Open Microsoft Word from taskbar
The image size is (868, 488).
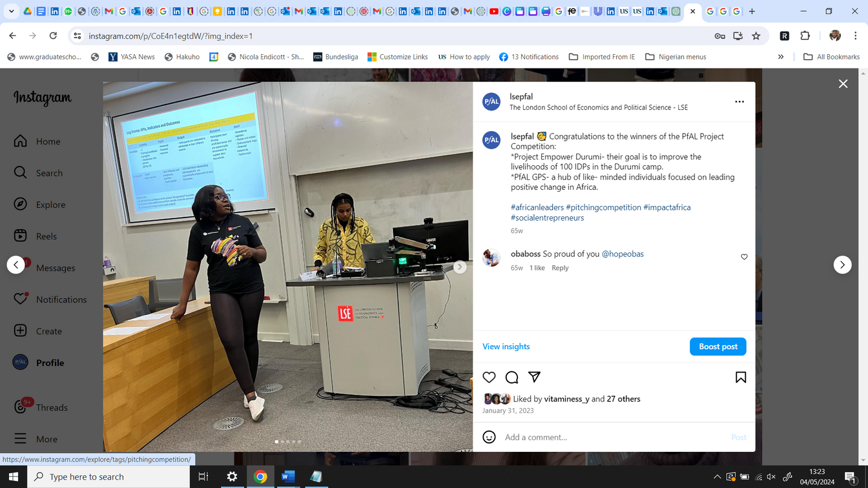288,476
